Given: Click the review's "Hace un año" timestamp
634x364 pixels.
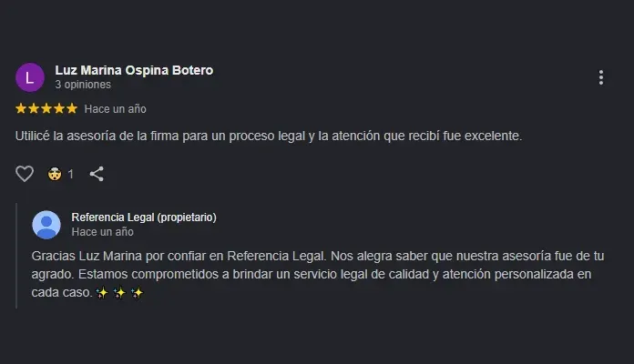Looking at the screenshot, I should tap(116, 109).
